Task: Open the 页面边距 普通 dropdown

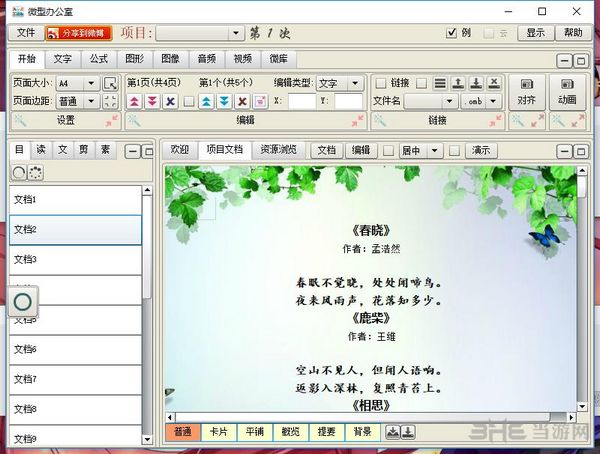Action: click(78, 101)
